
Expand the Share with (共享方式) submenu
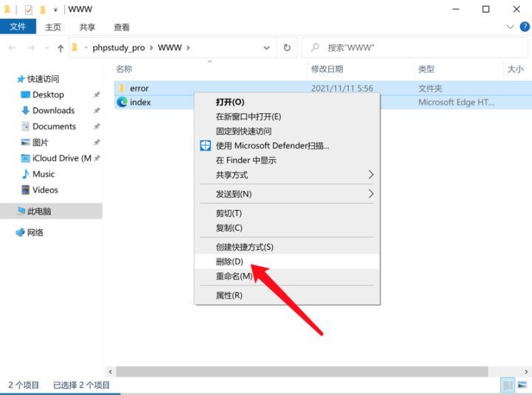[287, 175]
